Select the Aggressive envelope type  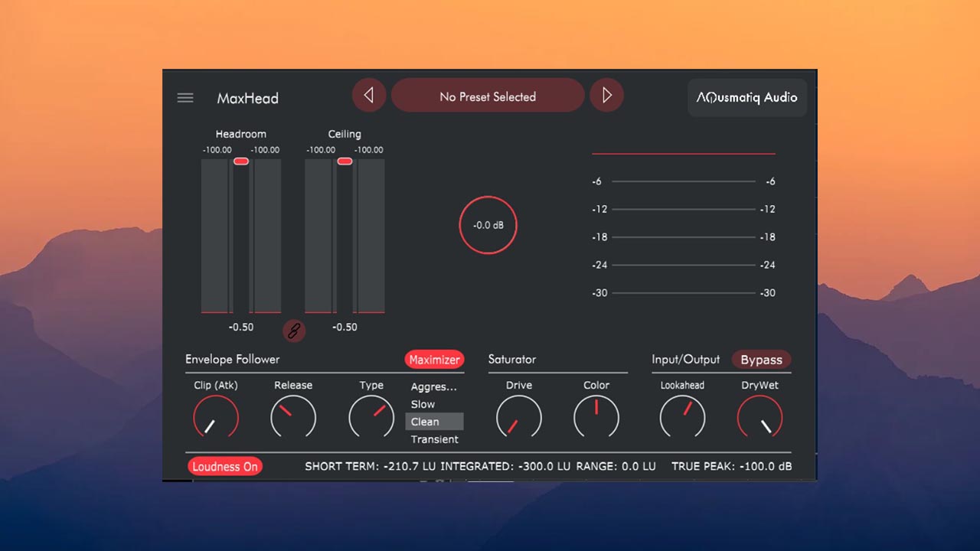coord(434,387)
